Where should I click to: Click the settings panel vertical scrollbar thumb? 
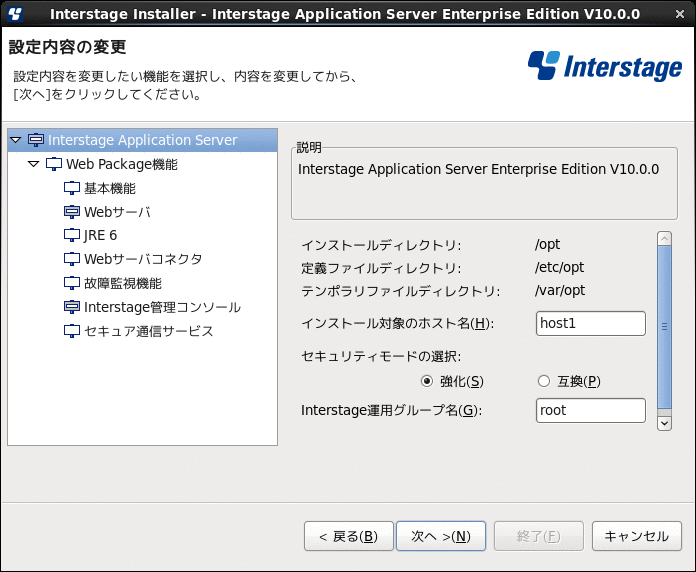coord(664,327)
